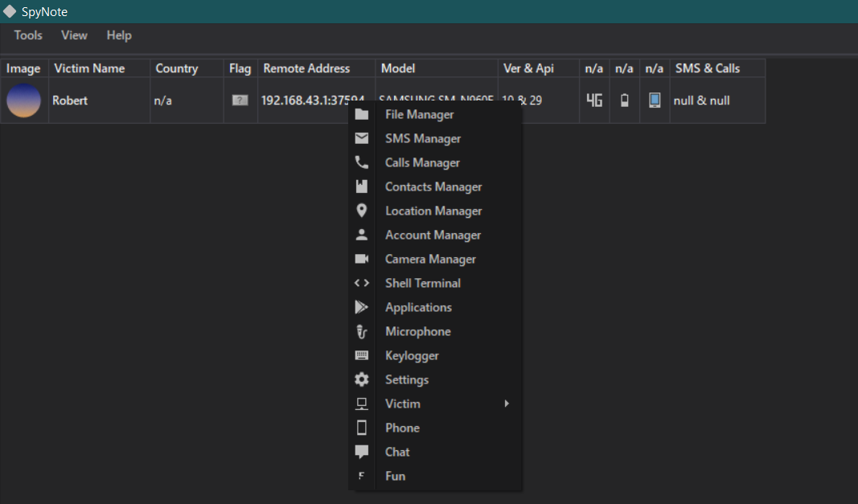Choose Keylogger menu entry
Image resolution: width=858 pixels, height=504 pixels.
[x=436, y=355]
